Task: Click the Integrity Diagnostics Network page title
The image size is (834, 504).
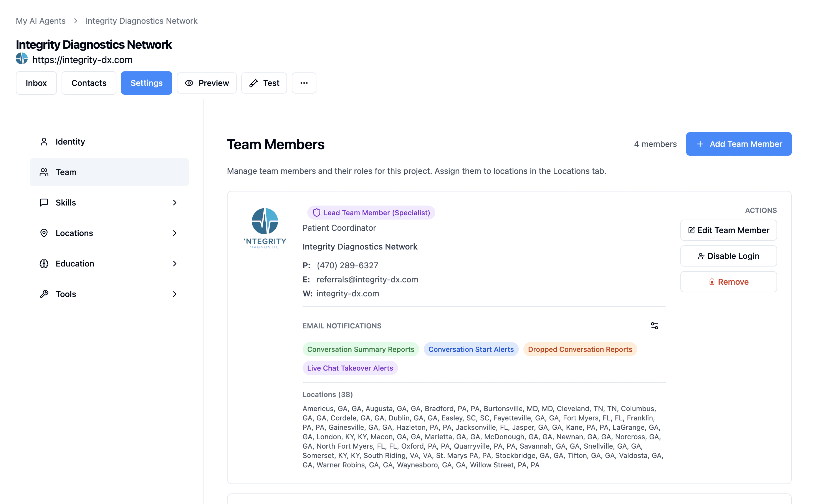Action: [94, 44]
